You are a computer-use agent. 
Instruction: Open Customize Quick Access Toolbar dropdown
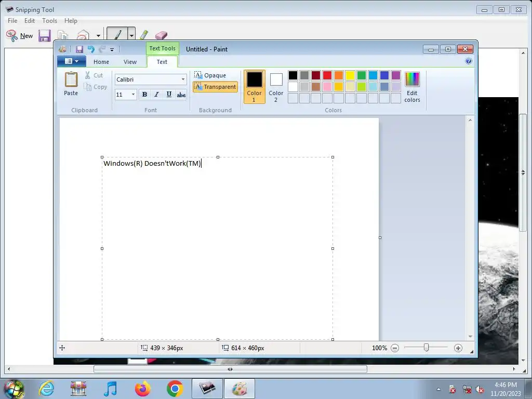[112, 49]
